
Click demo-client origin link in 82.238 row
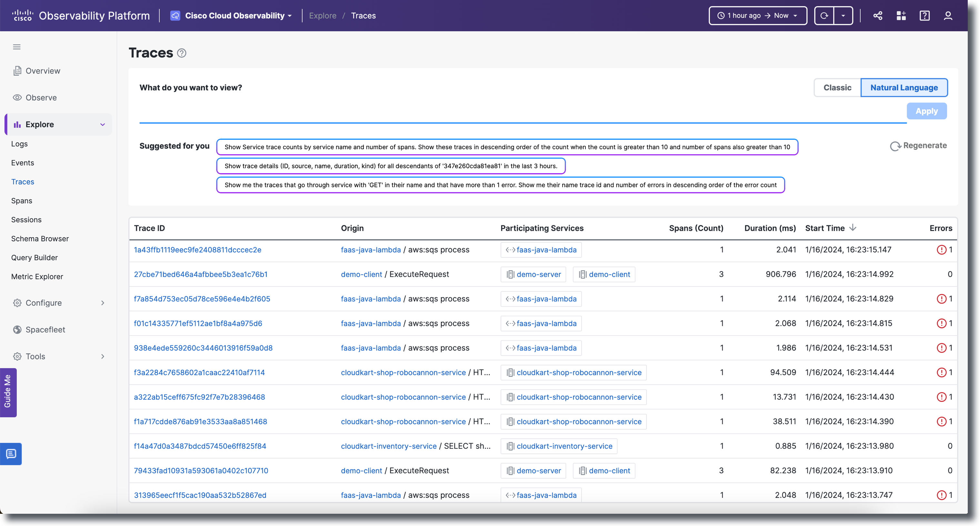pos(361,471)
